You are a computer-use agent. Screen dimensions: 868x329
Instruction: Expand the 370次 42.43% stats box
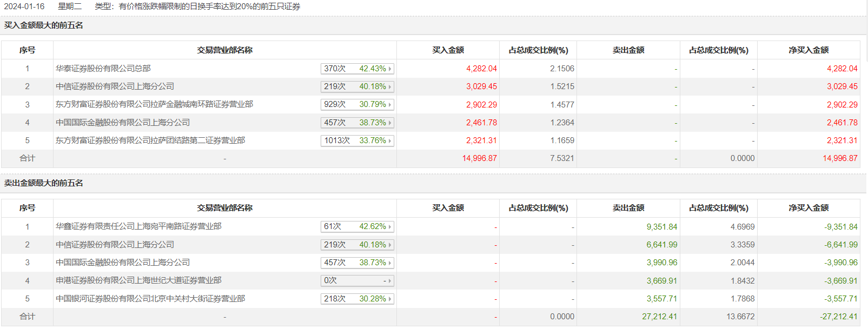click(390, 69)
